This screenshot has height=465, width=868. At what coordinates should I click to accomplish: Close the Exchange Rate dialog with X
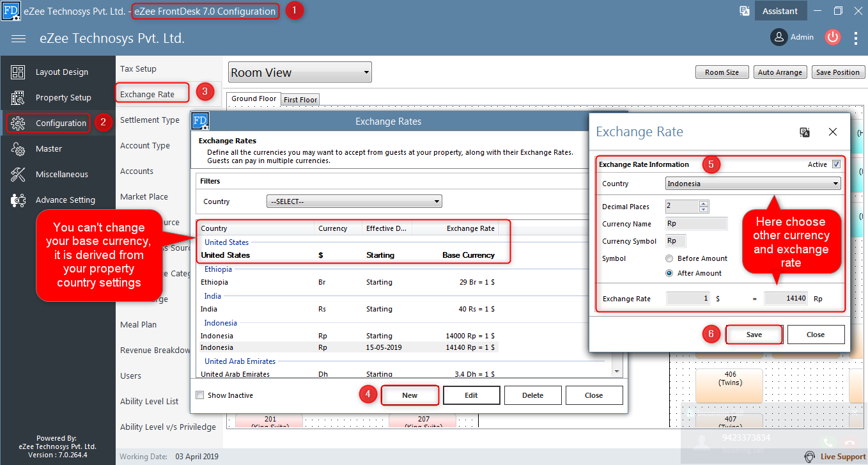tap(833, 132)
